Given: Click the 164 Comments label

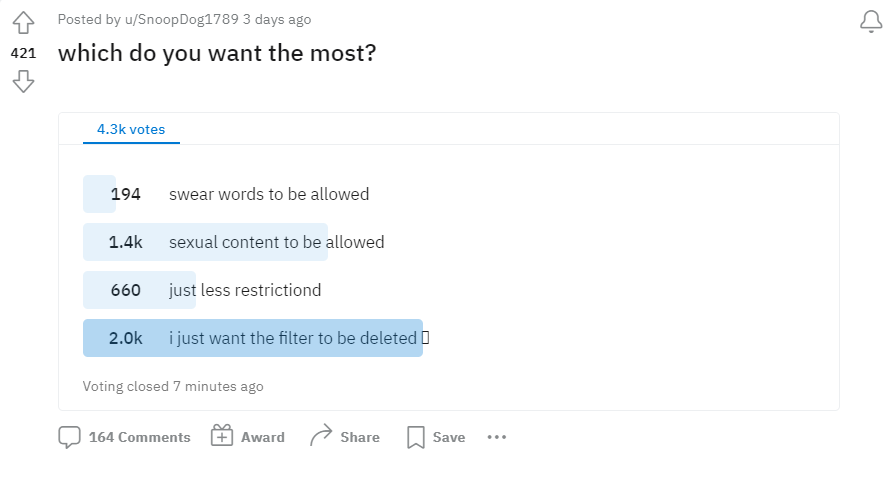Looking at the screenshot, I should [x=140, y=437].
